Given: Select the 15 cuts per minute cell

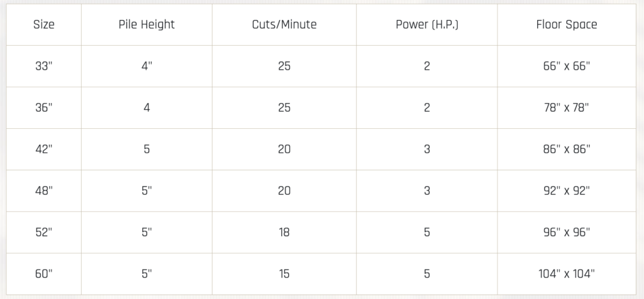Looking at the screenshot, I should pos(284,274).
